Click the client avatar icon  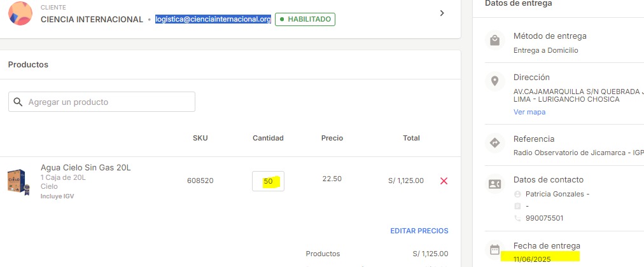point(20,13)
